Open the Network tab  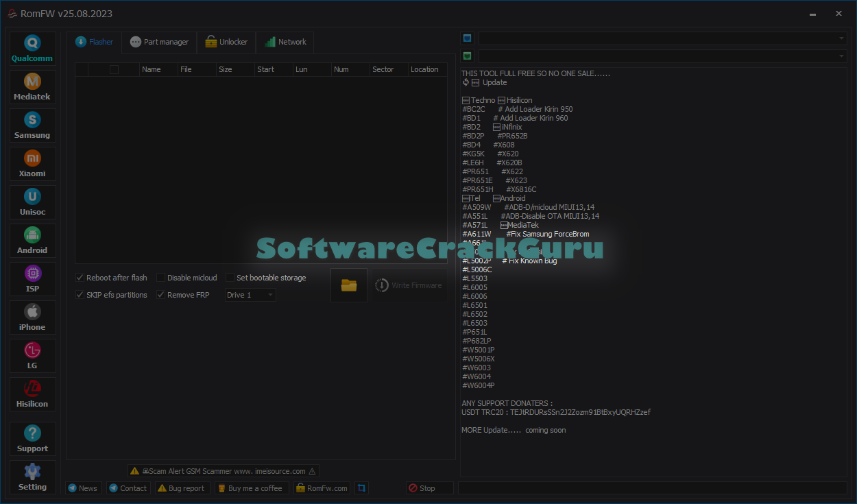point(286,42)
